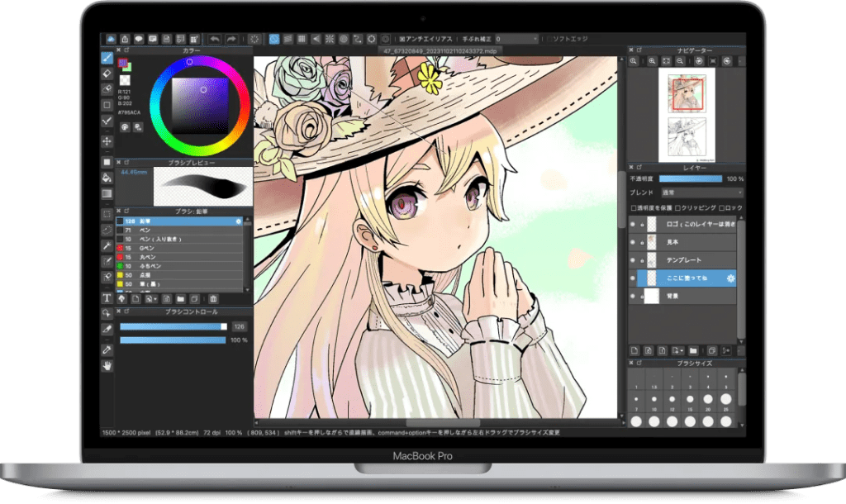The image size is (846, 504).
Task: Click the brush size slider in ブラシコントロール
Action: (173, 326)
